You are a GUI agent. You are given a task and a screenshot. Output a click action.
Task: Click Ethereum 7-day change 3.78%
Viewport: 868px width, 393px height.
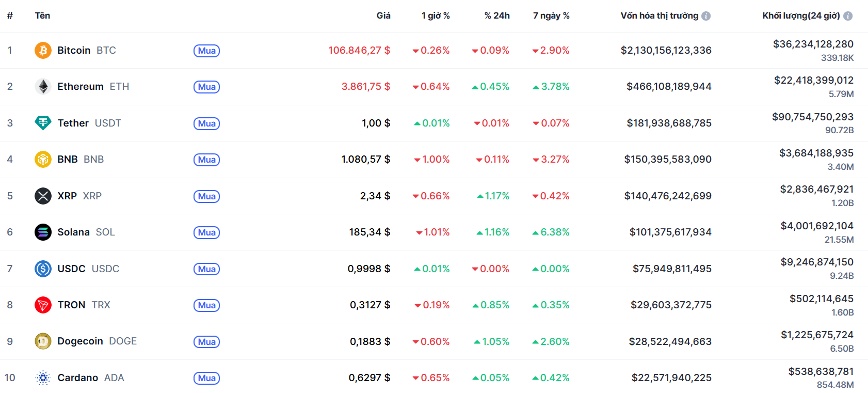pos(551,86)
